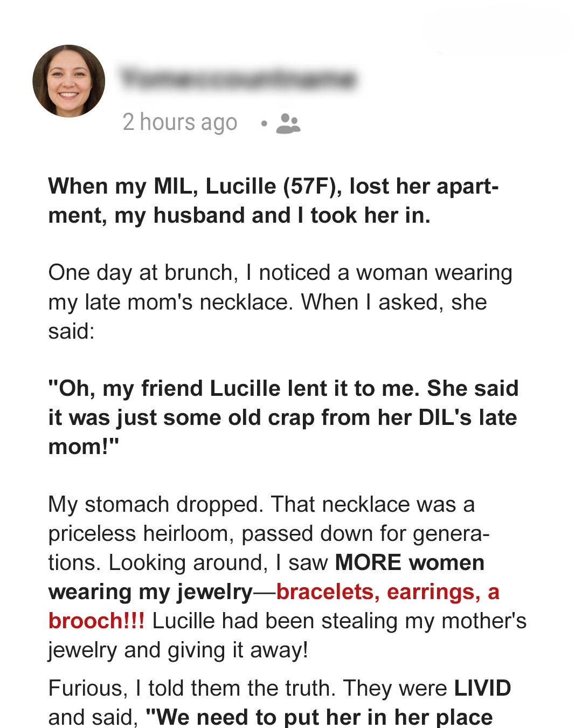Screen dimensions: 582x728
Task: Click the dot separator beside timestamp
Action: click(x=264, y=124)
